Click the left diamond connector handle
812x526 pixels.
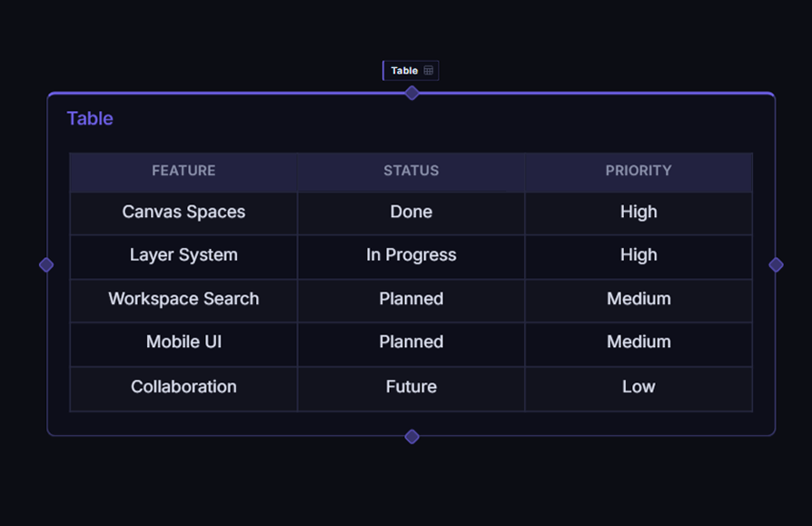pyautogui.click(x=46, y=265)
